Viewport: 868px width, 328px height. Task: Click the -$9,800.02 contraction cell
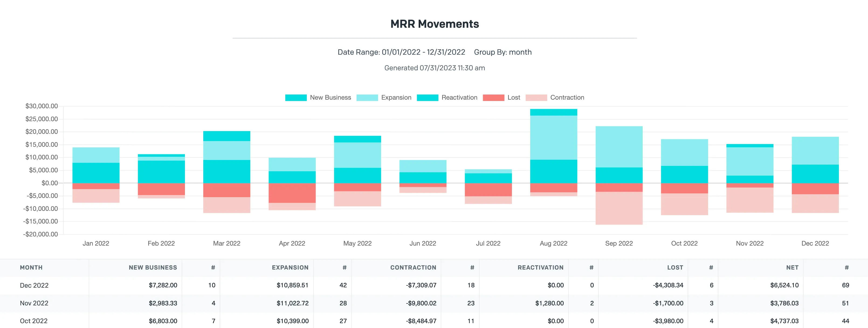(x=421, y=303)
